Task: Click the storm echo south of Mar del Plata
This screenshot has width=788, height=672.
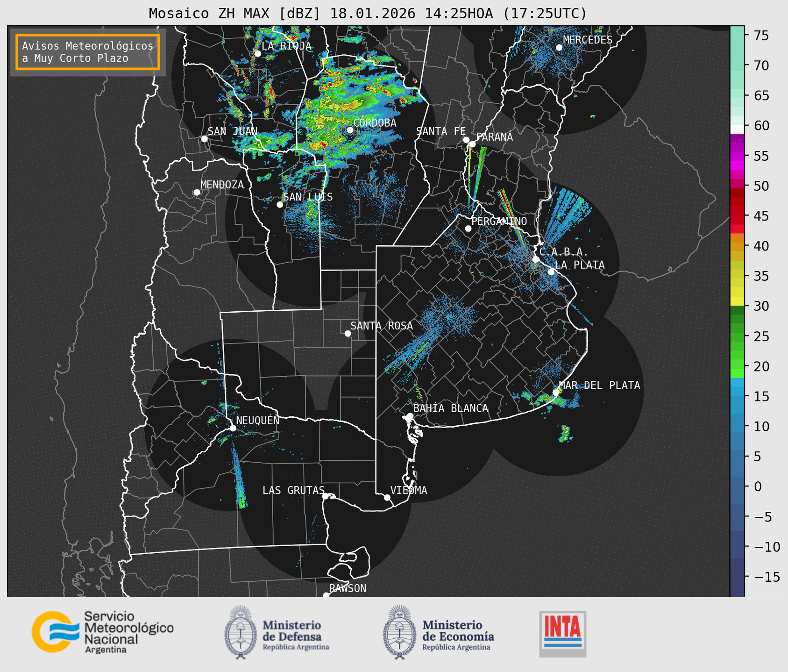Action: click(565, 434)
